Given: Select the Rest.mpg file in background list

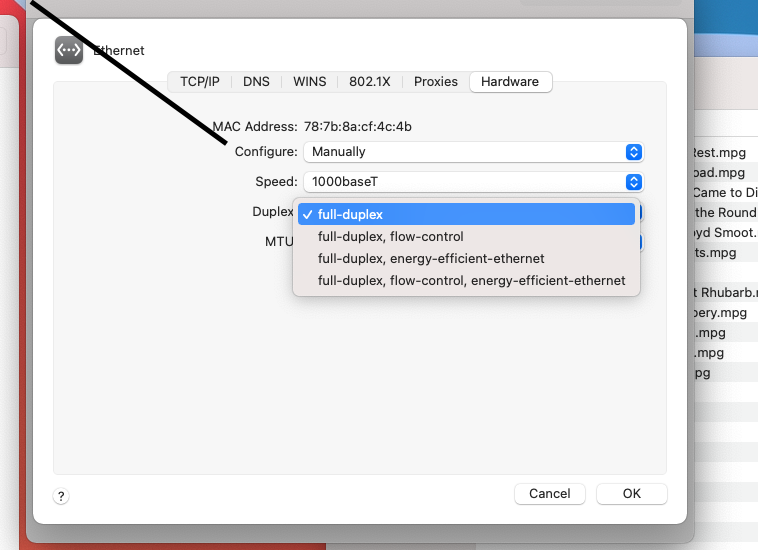Looking at the screenshot, I should click(x=718, y=153).
